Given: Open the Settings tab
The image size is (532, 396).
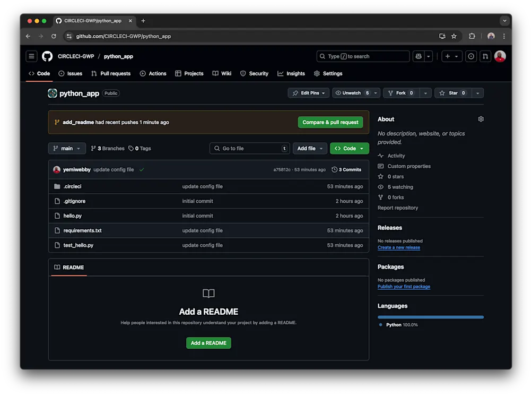Looking at the screenshot, I should [328, 73].
